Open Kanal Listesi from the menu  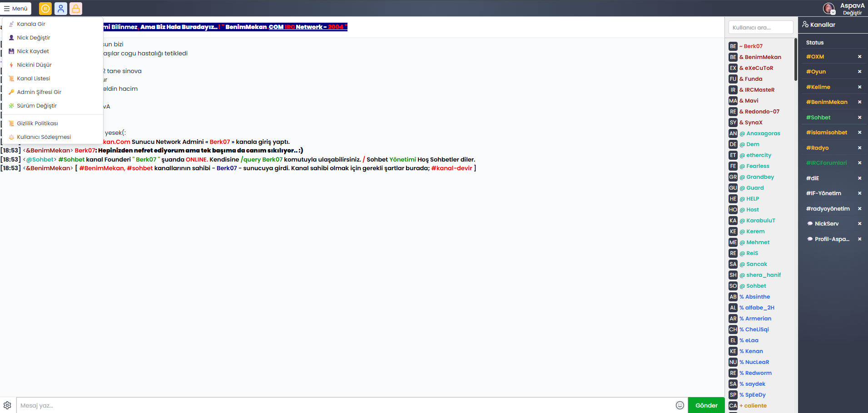[x=33, y=79]
